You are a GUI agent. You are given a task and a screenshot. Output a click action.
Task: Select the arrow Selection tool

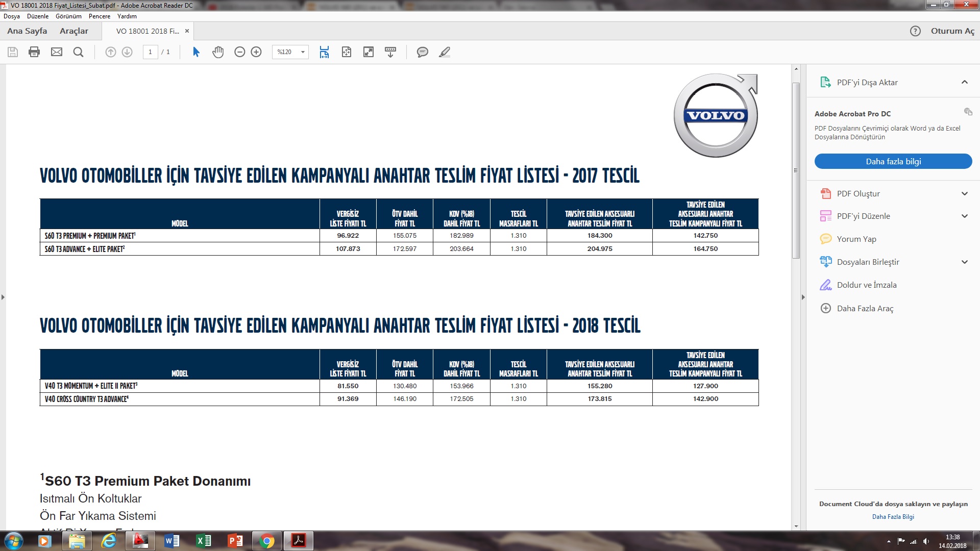(x=196, y=52)
